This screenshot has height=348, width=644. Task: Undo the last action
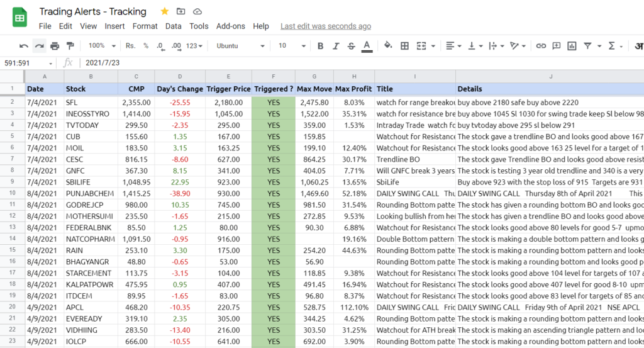tap(24, 46)
